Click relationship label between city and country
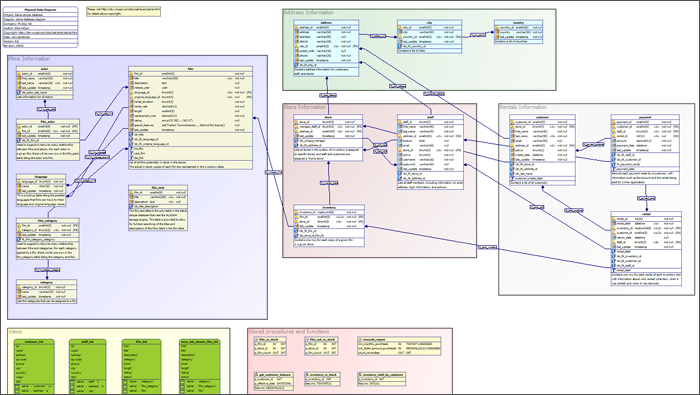The image size is (700, 395). pos(477,35)
